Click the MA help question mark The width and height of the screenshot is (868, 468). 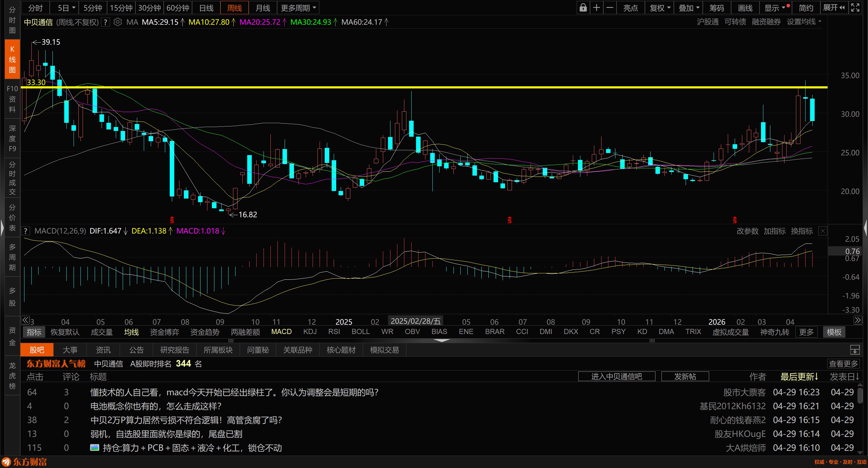(x=106, y=22)
